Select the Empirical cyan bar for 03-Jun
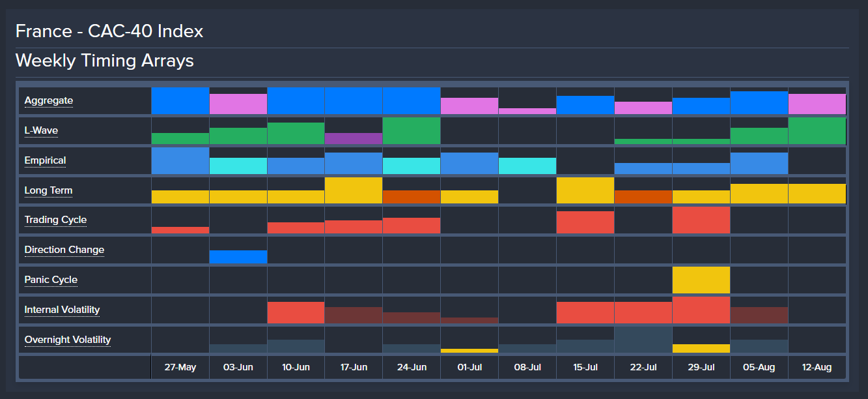 tap(238, 166)
